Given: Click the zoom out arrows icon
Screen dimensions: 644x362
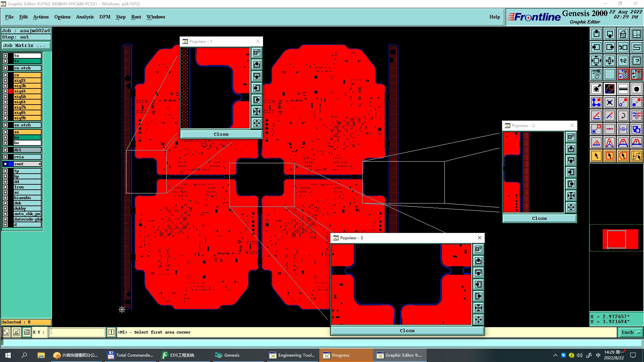Looking at the screenshot, I should (x=596, y=61).
